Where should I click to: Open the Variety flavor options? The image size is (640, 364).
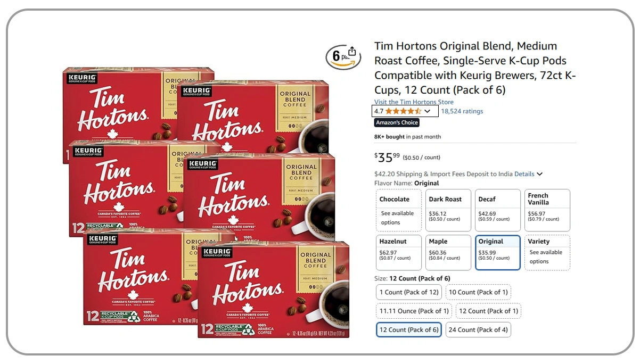click(547, 253)
